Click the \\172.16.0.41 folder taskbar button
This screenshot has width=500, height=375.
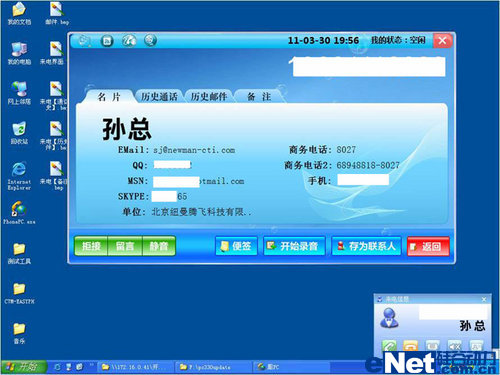pos(136,367)
